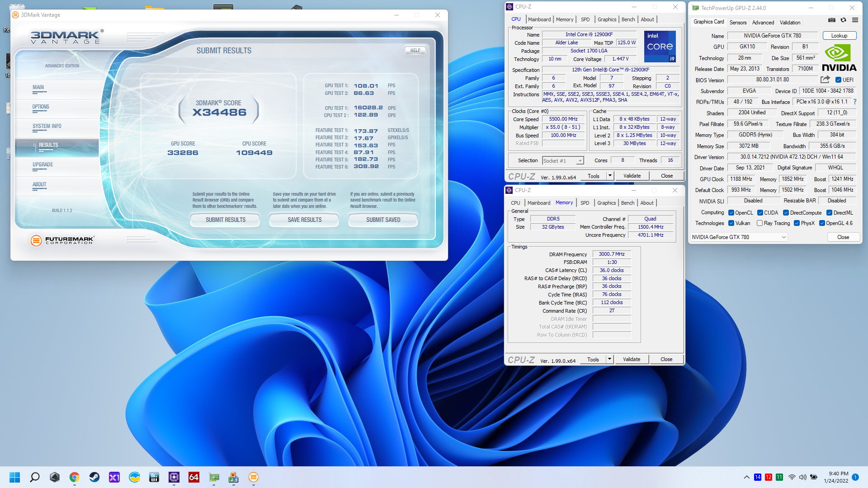
Task: Select OPTIONS in 3DMark sidebar
Action: [41, 107]
